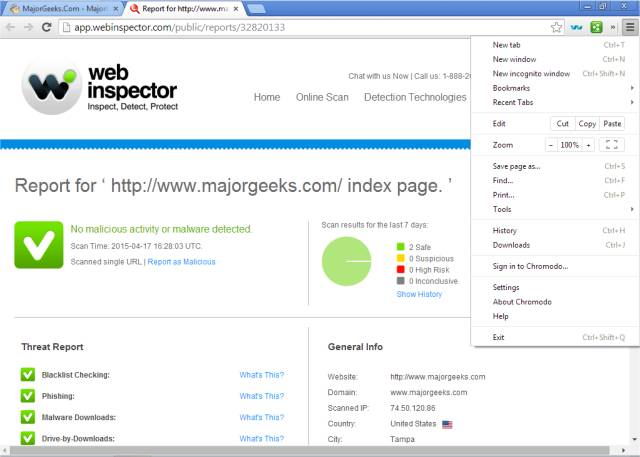Open New incognito window menu item
This screenshot has width=640, height=457.
(555, 73)
